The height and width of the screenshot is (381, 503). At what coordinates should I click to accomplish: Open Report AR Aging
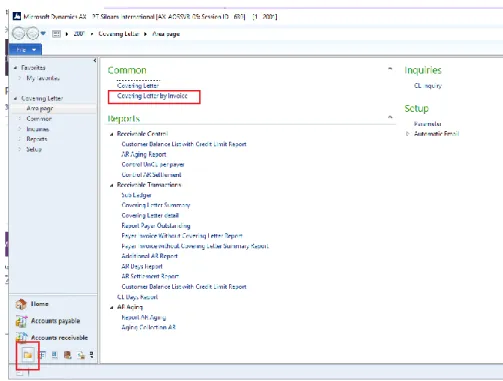click(x=144, y=317)
